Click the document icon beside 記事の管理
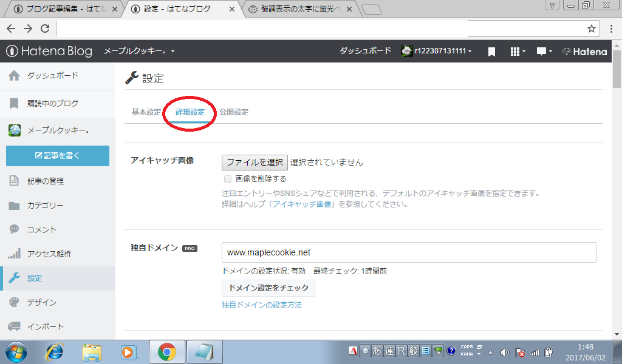 tap(14, 181)
